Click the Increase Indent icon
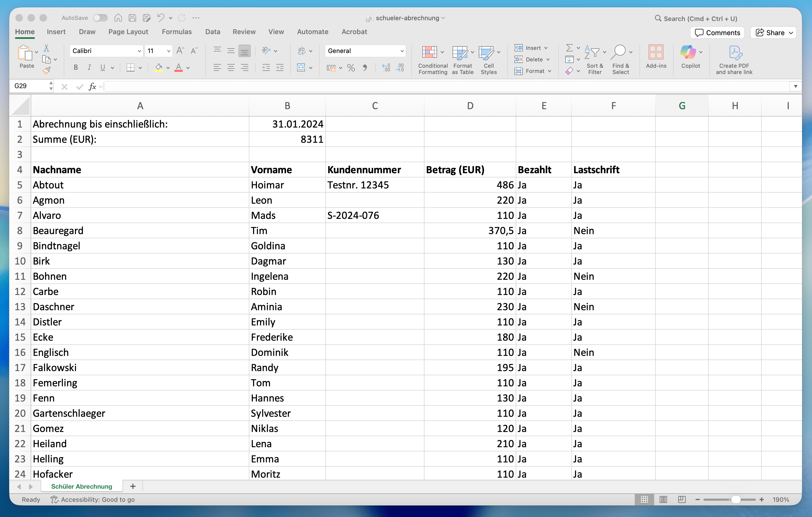This screenshot has width=812, height=517. (x=279, y=68)
